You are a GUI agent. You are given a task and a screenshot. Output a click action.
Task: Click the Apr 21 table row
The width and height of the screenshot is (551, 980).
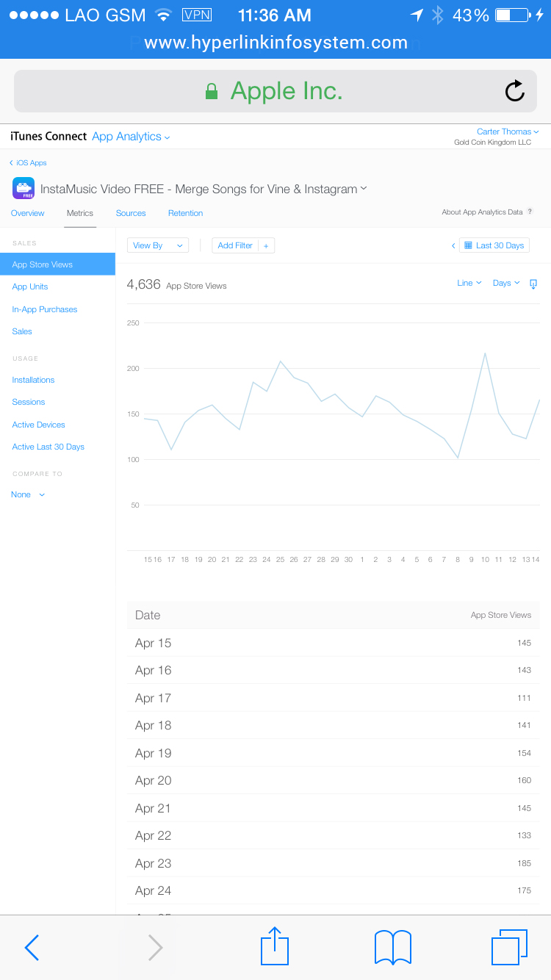[x=334, y=808]
